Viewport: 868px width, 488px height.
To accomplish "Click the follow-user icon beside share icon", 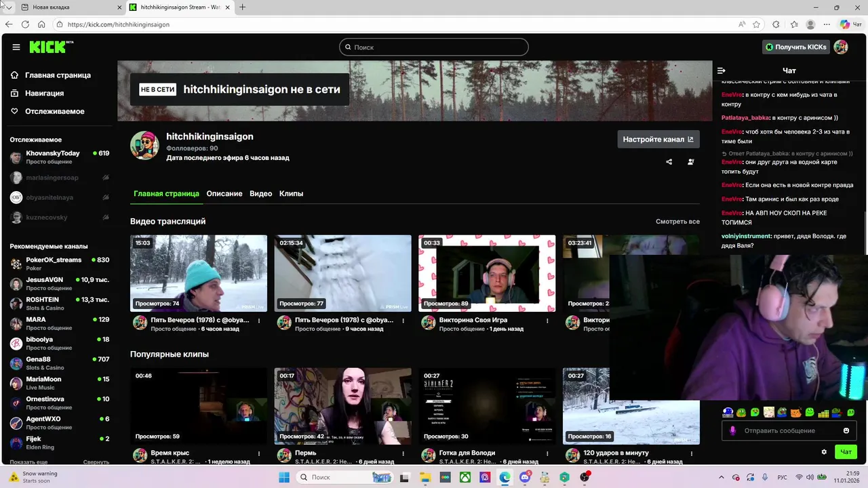I will 691,162.
